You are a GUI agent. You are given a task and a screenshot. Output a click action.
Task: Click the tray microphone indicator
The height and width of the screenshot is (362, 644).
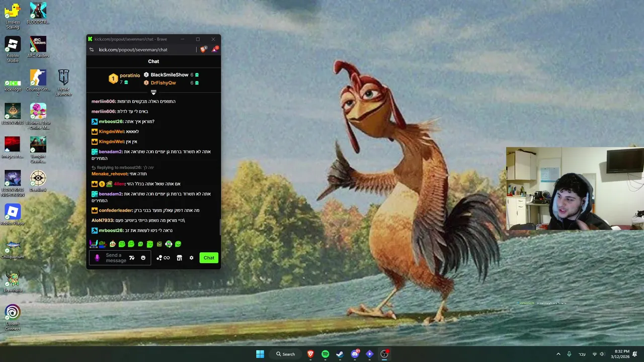click(x=569, y=354)
